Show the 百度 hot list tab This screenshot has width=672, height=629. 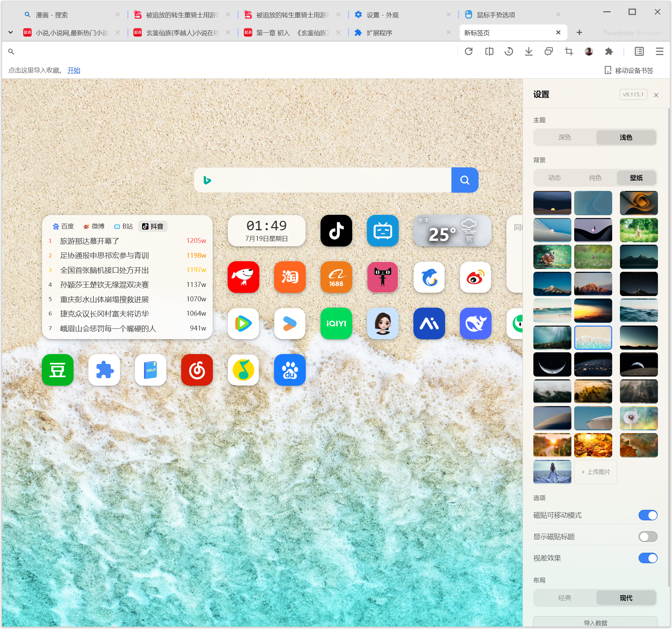pyautogui.click(x=63, y=226)
